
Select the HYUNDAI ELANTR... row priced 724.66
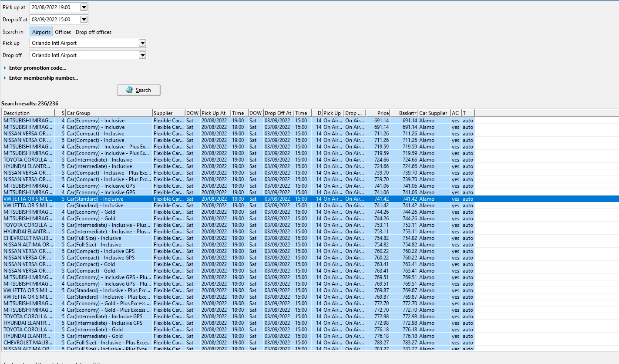tap(238, 166)
